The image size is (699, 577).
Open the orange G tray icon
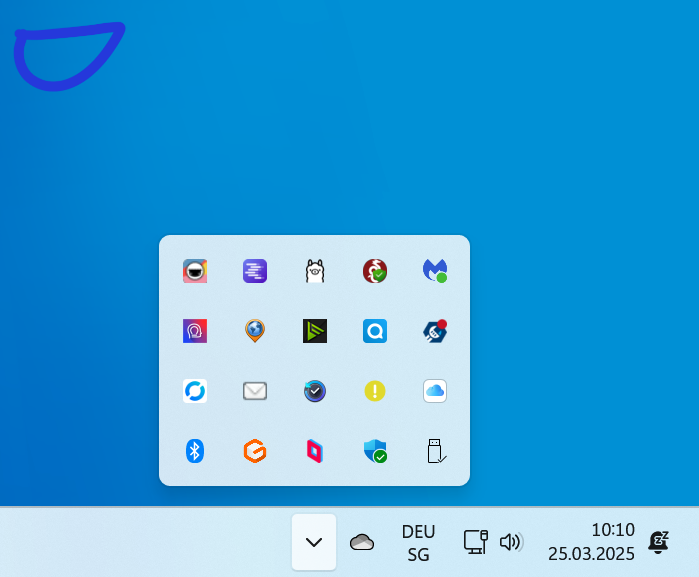255,451
